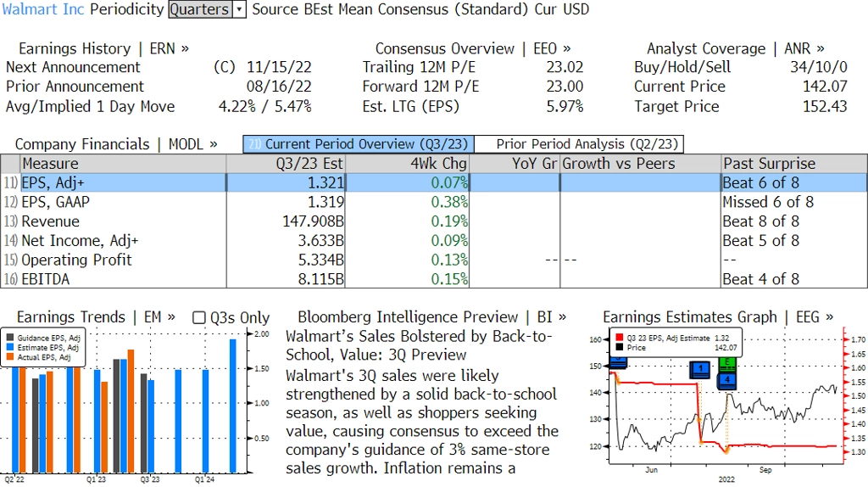Viewport: 868px width, 487px height.
Task: Click the Current Price value 142.07
Action: [x=825, y=87]
